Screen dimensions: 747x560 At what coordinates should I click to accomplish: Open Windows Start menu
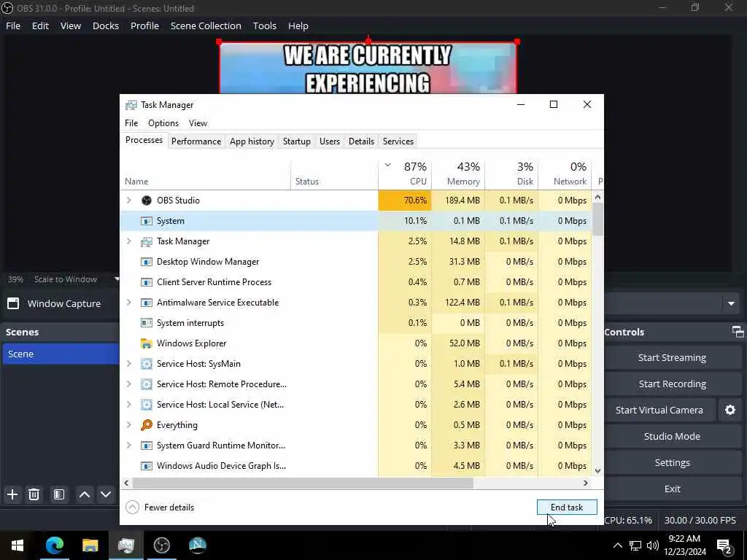point(18,545)
